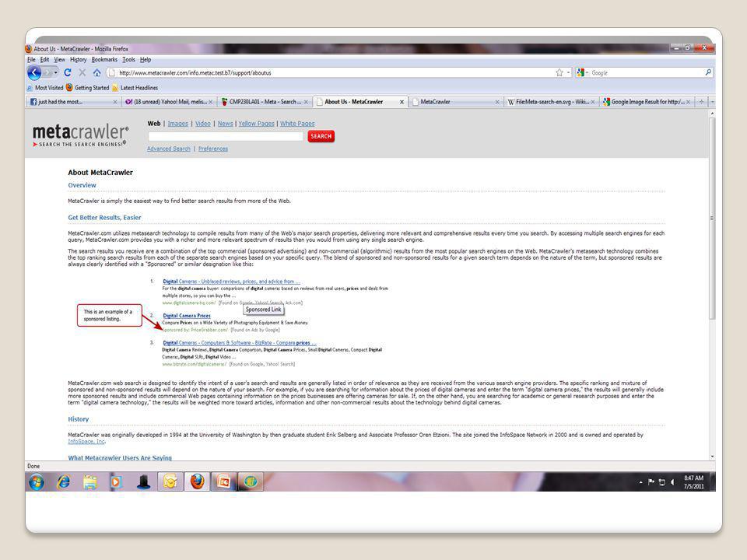Click the red SEARCH button
Image resolution: width=747 pixels, height=560 pixels.
[x=321, y=136]
